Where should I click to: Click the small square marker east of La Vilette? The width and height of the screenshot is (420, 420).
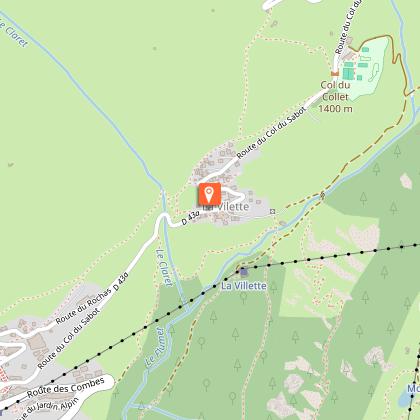point(273,211)
